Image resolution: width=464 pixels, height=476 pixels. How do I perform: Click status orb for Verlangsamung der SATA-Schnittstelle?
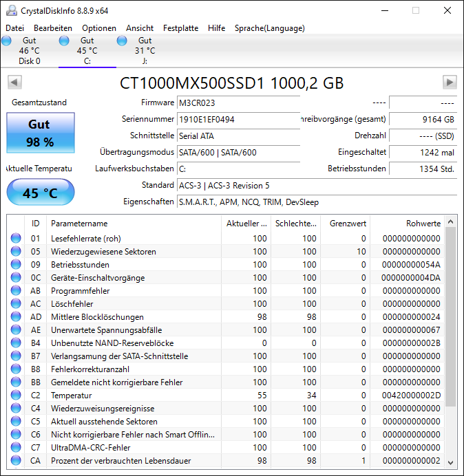pos(16,356)
